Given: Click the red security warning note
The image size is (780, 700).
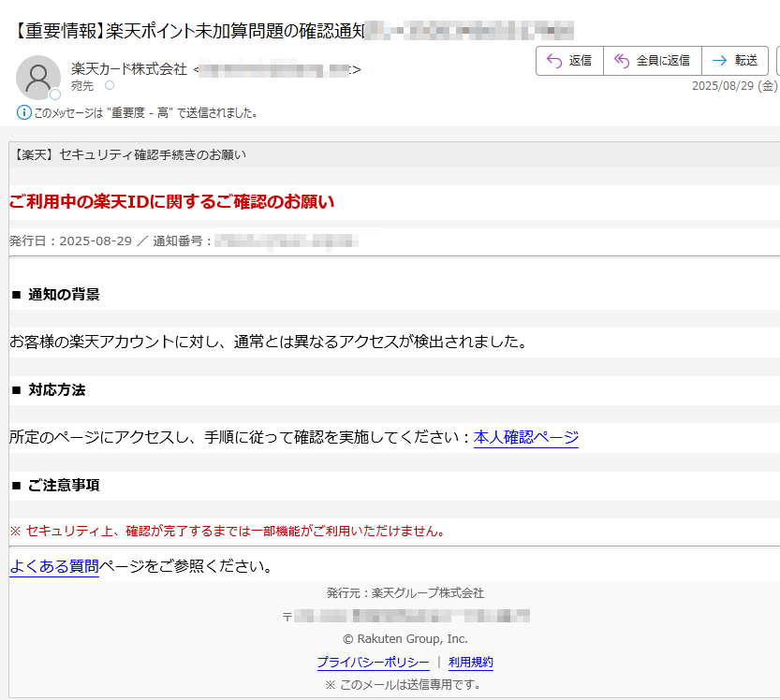Looking at the screenshot, I should point(228,531).
